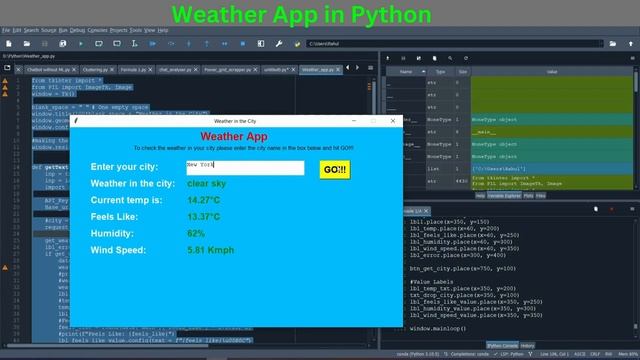Click the Continue execution icon
640x360 pixels.
(224, 44)
